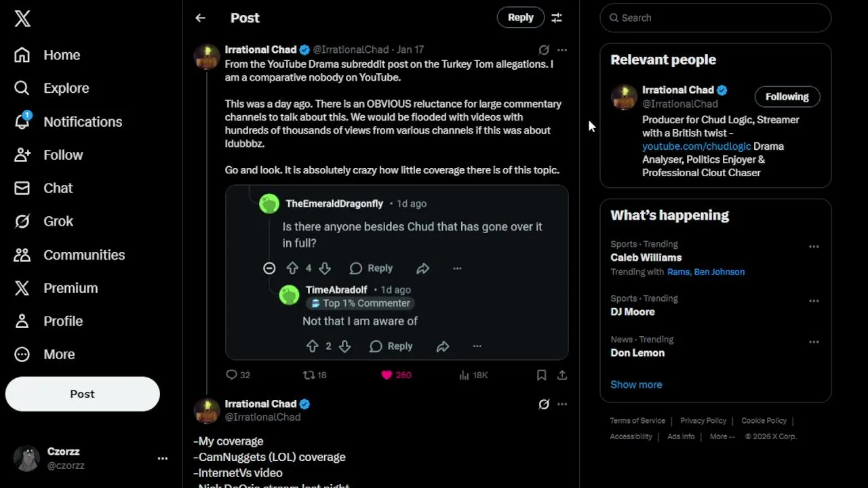Toggle the Following button for Irrational Chad
This screenshot has height=488, width=868.
coord(787,97)
